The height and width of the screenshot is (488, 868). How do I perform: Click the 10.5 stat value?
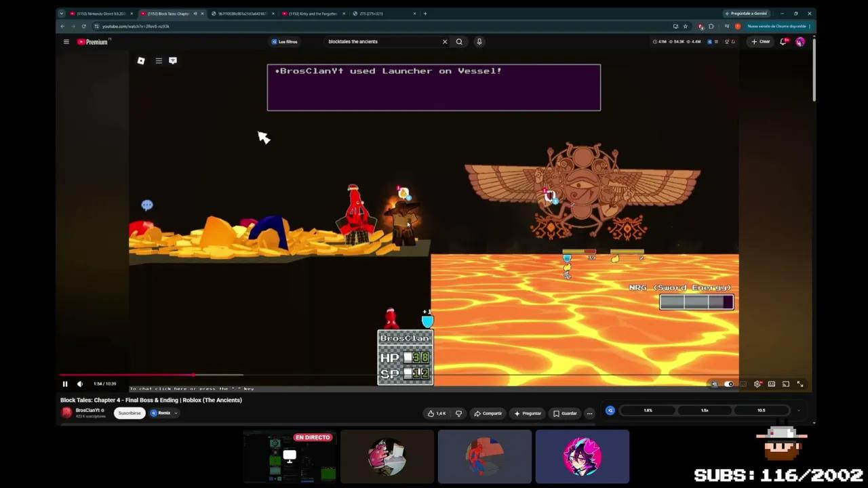761,411
